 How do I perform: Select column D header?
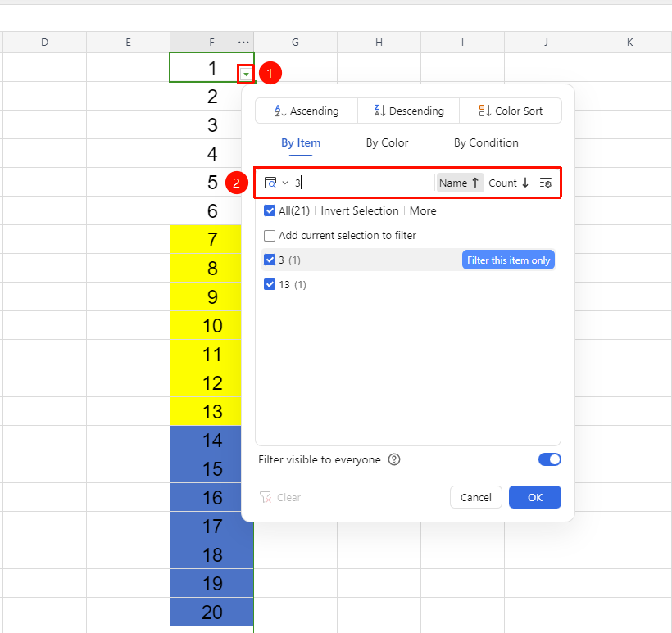point(44,43)
